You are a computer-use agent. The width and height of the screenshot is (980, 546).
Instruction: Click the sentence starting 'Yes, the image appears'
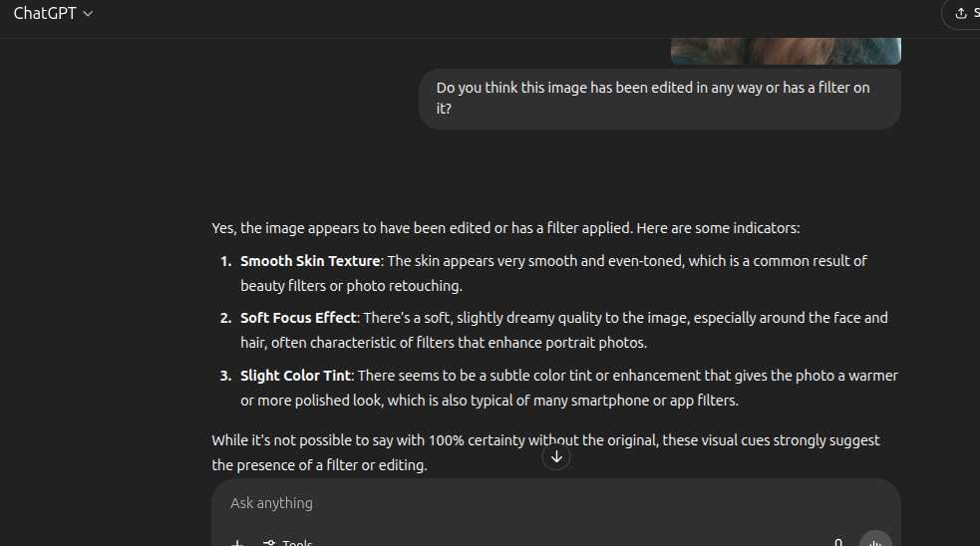[505, 228]
